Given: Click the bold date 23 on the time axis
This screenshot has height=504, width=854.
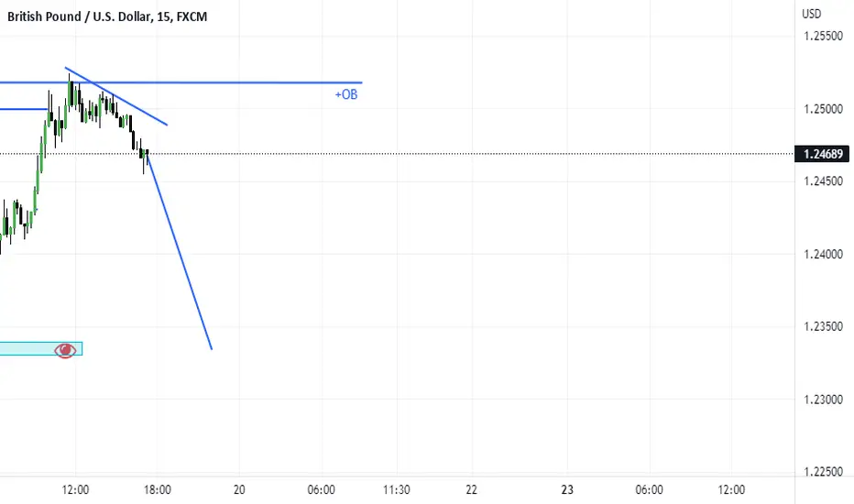Looking at the screenshot, I should click(x=567, y=489).
